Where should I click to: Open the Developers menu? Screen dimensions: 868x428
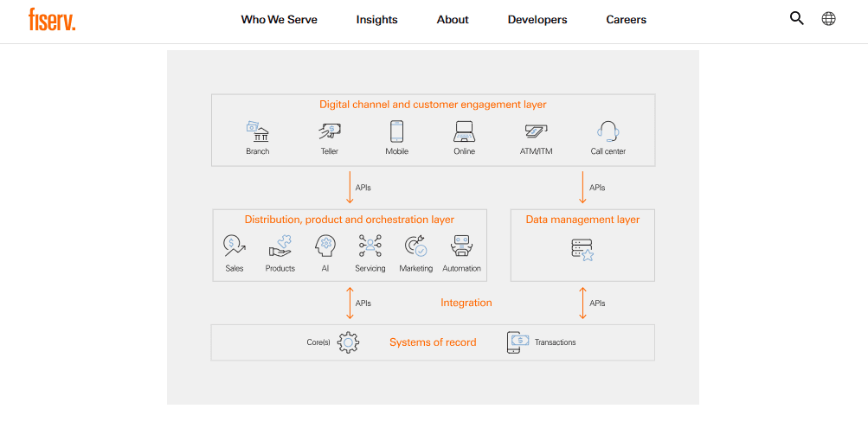click(x=537, y=19)
